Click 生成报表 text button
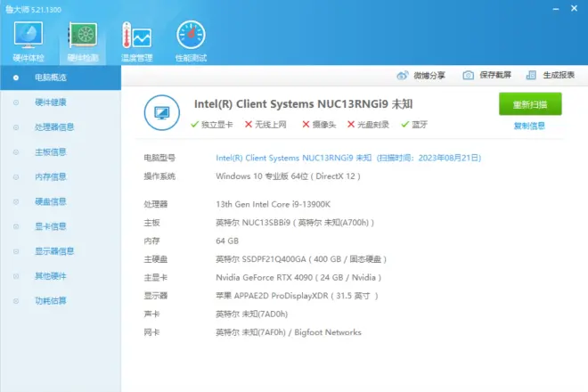This screenshot has width=588, height=392. pos(559,75)
